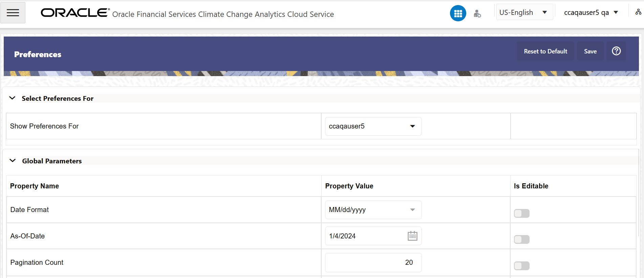This screenshot has height=278, width=644.
Task: Click the blue application grid icon
Action: [458, 14]
